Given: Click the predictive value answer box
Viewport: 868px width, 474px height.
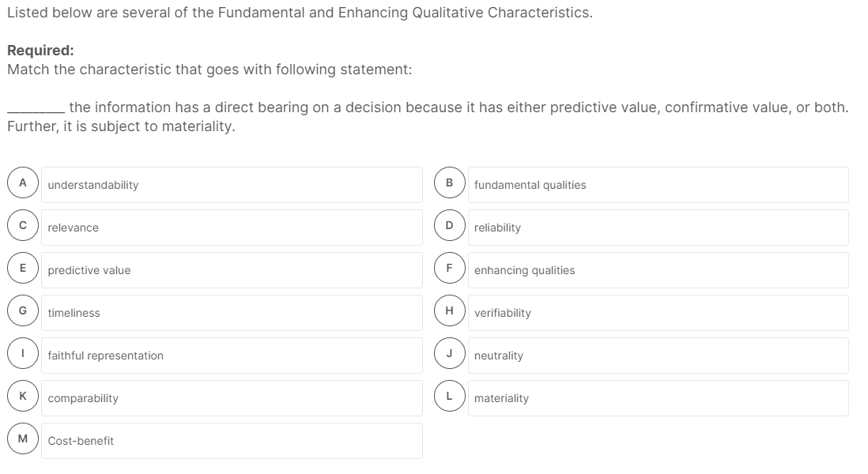Looking at the screenshot, I should point(232,269).
